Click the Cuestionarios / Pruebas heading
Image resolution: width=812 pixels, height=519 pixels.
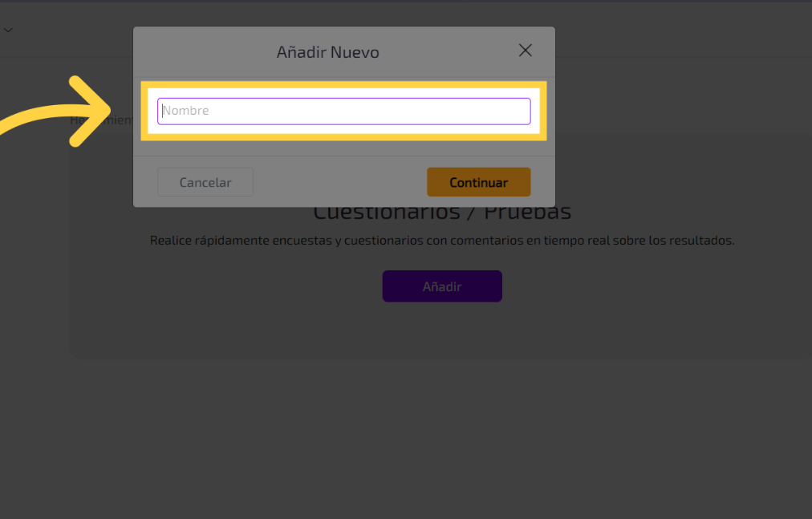point(442,213)
